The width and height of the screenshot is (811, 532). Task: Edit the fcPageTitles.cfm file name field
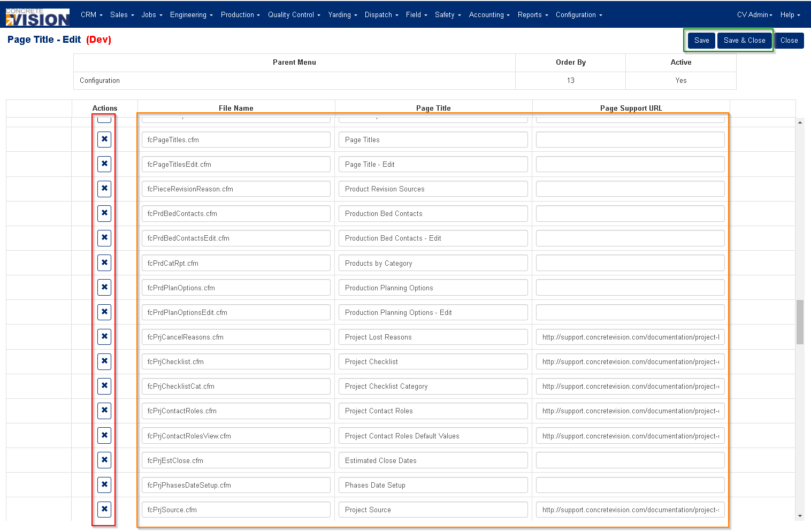click(236, 140)
